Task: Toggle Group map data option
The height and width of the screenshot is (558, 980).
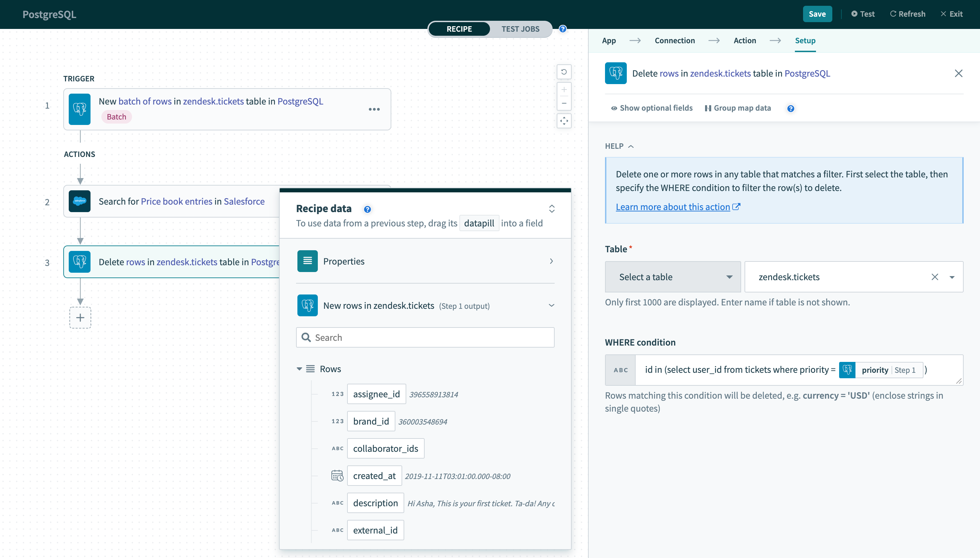Action: [x=738, y=108]
